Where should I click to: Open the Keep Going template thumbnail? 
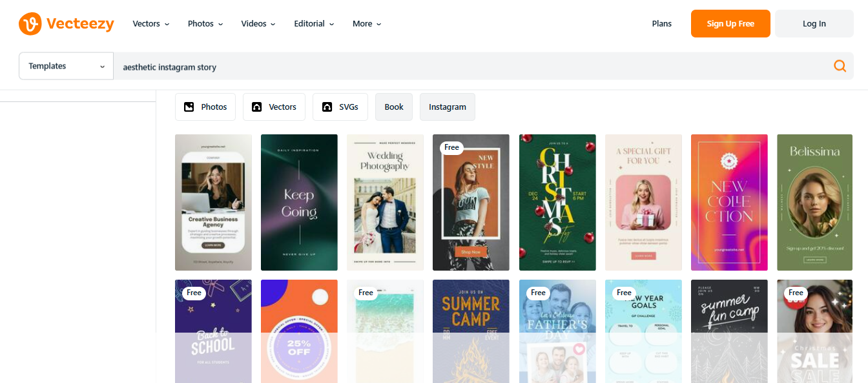click(299, 202)
